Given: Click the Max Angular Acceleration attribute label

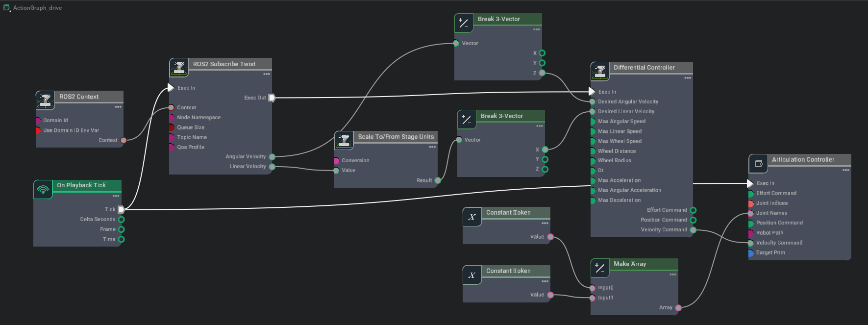Looking at the screenshot, I should pyautogui.click(x=629, y=190).
